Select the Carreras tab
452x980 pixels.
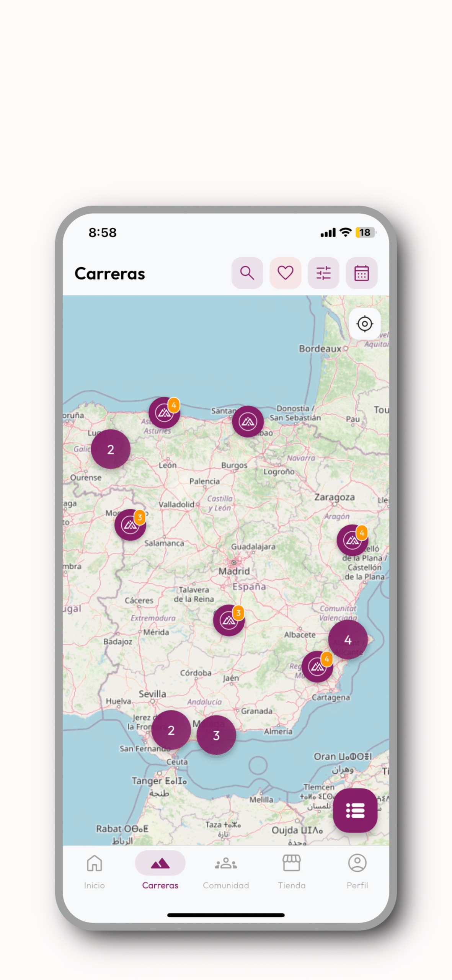point(160,870)
